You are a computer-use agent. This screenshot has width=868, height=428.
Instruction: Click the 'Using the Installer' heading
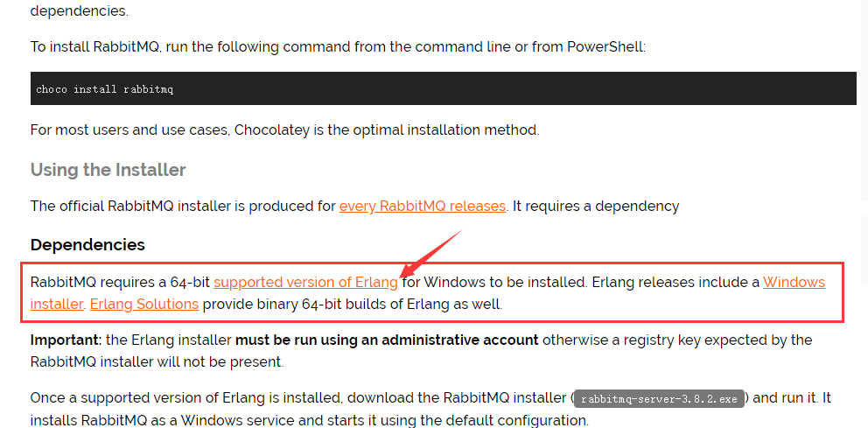pyautogui.click(x=108, y=170)
